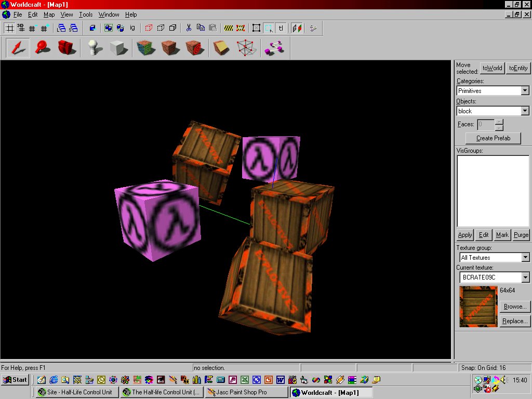Screen dimensions: 532x399
Task: Select the brick cube Decal tool with target
Action: 194,48
